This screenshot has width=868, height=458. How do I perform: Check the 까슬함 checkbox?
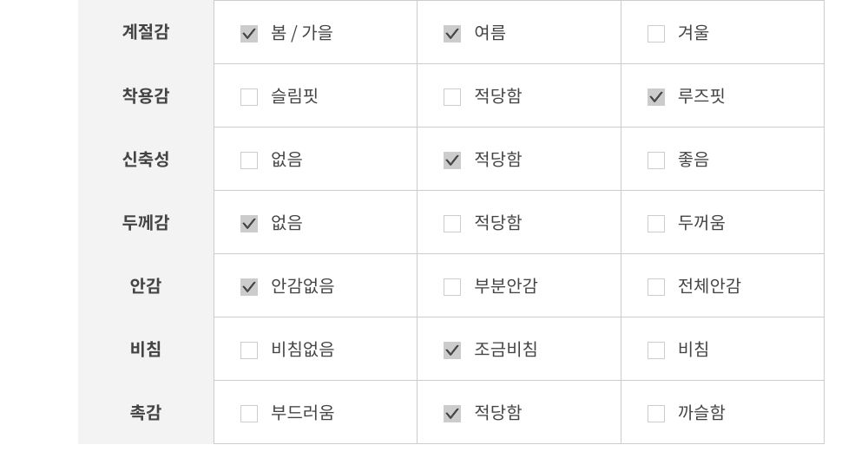pyautogui.click(x=656, y=414)
